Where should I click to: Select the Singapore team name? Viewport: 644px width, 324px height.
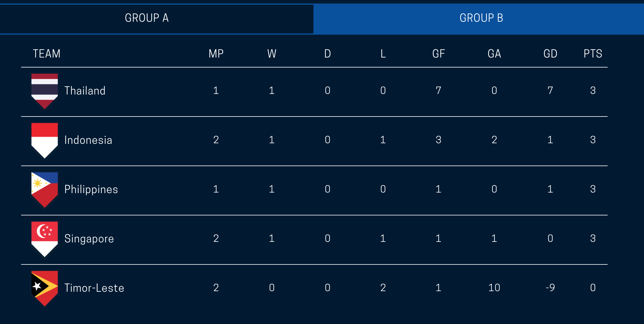(x=89, y=239)
